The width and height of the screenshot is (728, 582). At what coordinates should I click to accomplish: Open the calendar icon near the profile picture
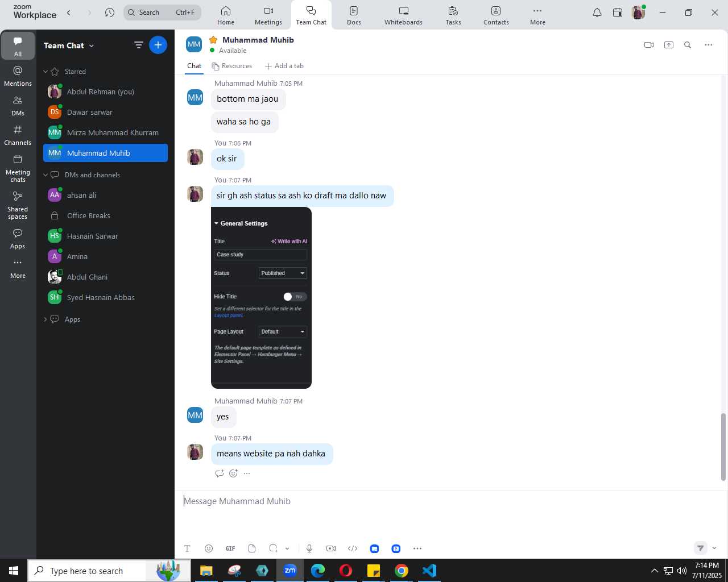tap(618, 13)
